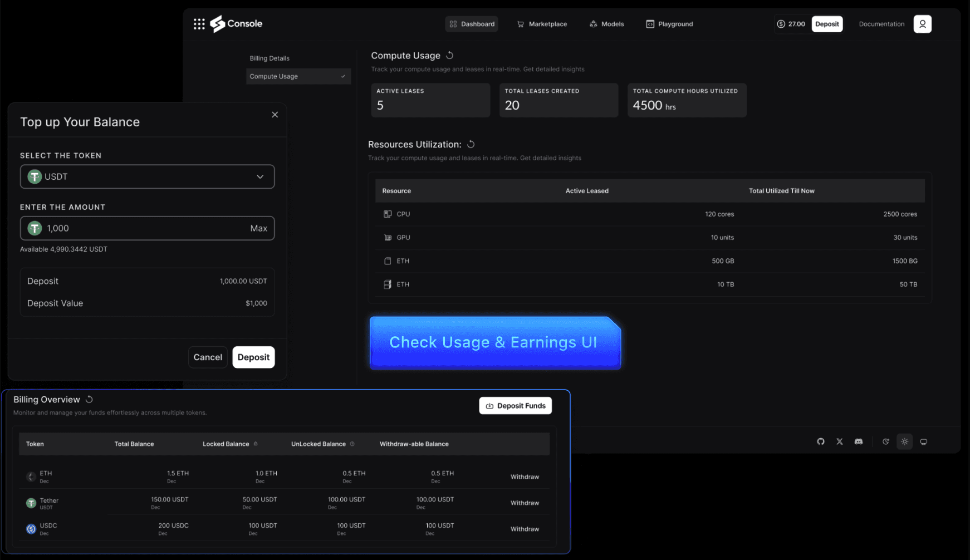Click the 2500 cores value
Viewport: 970px width, 560px height.
pos(900,214)
